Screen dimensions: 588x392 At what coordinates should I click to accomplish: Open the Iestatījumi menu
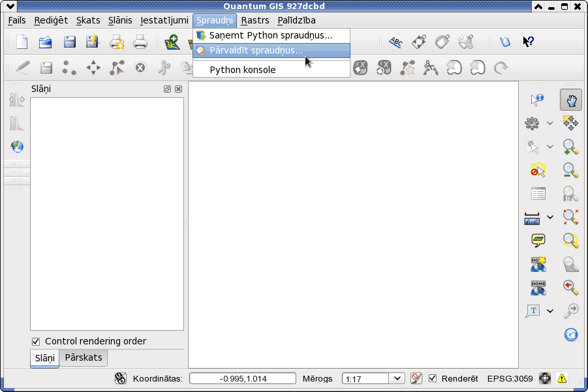[164, 20]
